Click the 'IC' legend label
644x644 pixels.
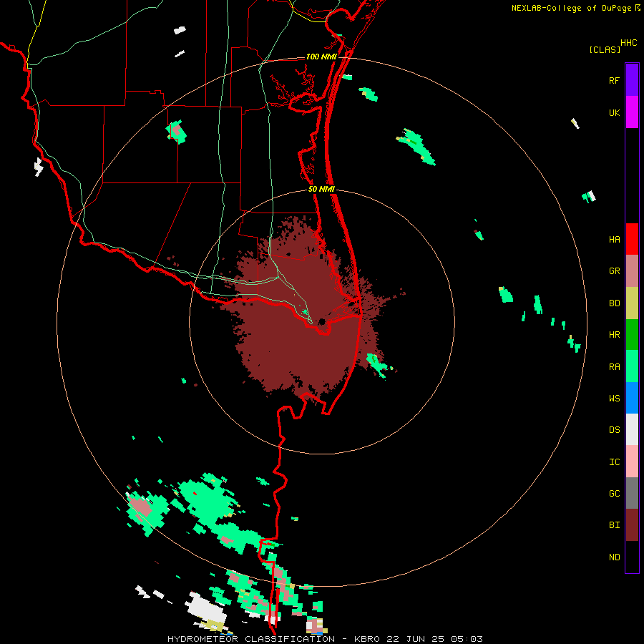(x=615, y=462)
